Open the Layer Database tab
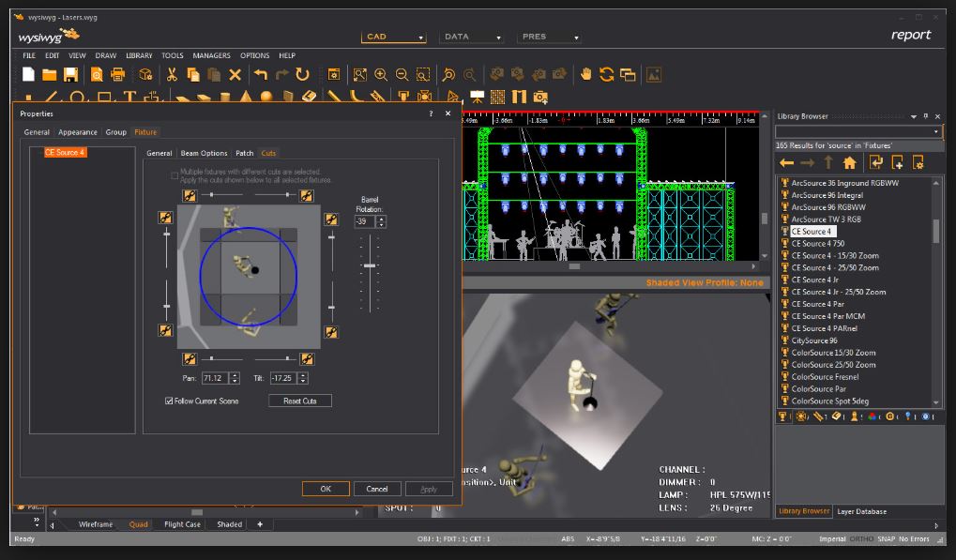This screenshot has height=560, width=956. 861,511
